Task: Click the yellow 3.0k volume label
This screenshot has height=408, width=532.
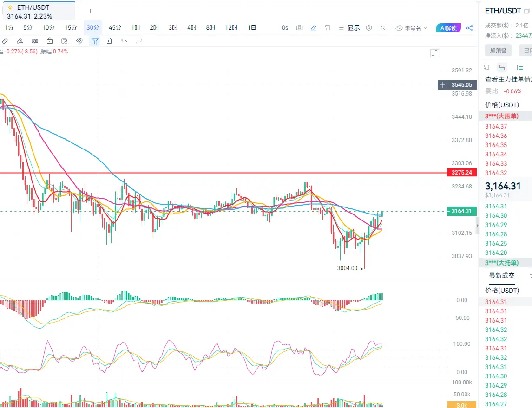Action: pos(461,405)
